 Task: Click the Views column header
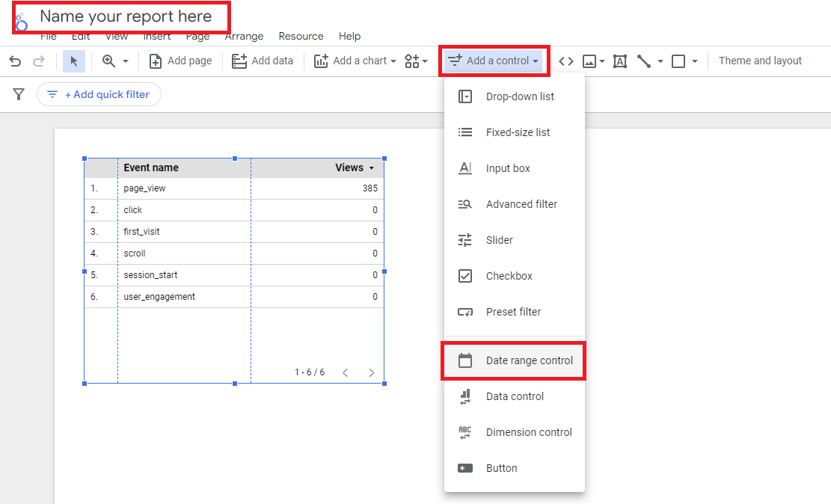349,168
